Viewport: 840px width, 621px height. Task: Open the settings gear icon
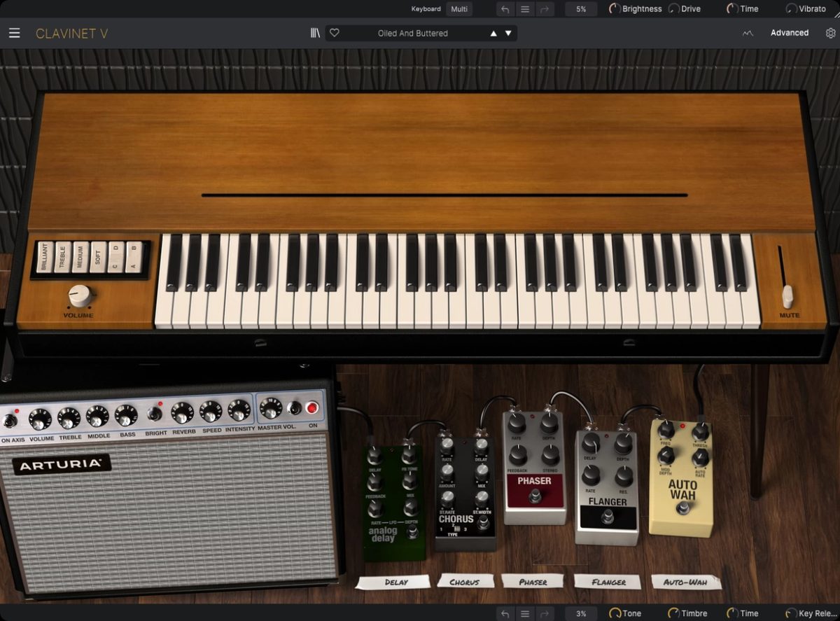click(x=830, y=33)
